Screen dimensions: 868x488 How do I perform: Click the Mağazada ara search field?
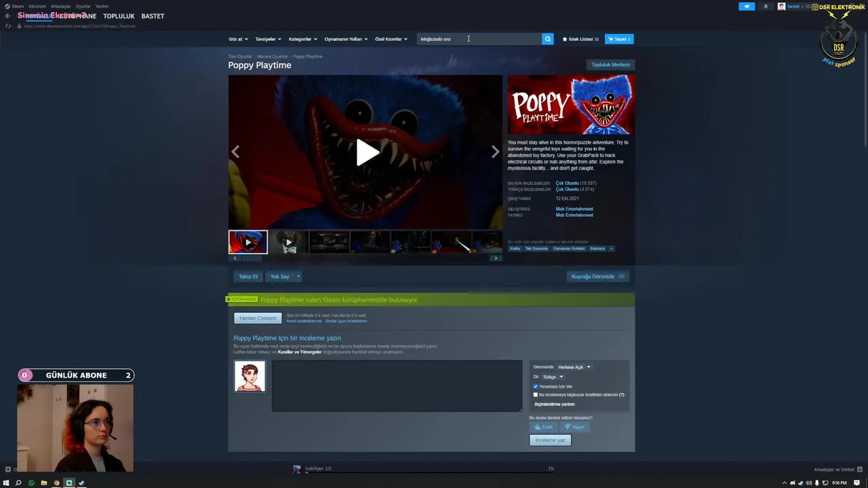[479, 39]
